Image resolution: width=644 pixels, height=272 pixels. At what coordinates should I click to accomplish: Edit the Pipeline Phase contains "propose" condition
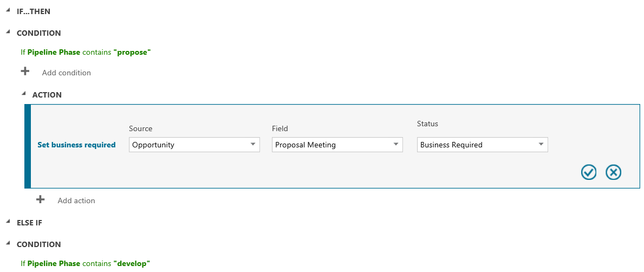[x=86, y=52]
